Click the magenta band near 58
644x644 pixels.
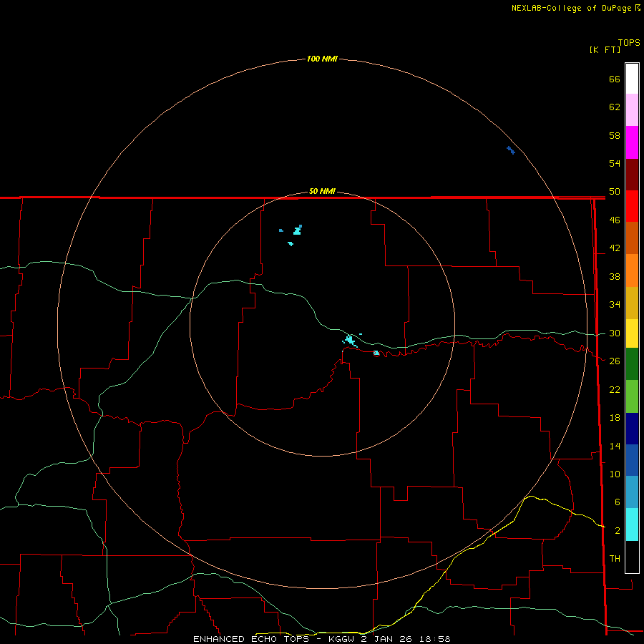click(x=632, y=142)
